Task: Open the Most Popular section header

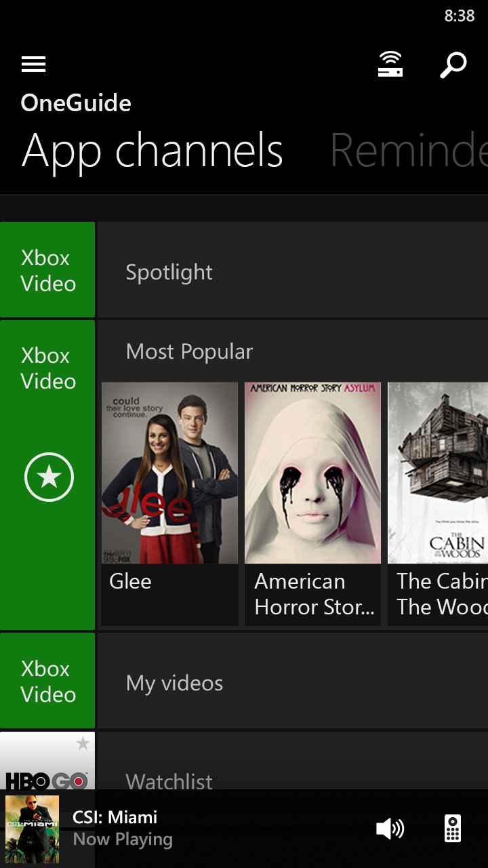Action: coord(189,351)
